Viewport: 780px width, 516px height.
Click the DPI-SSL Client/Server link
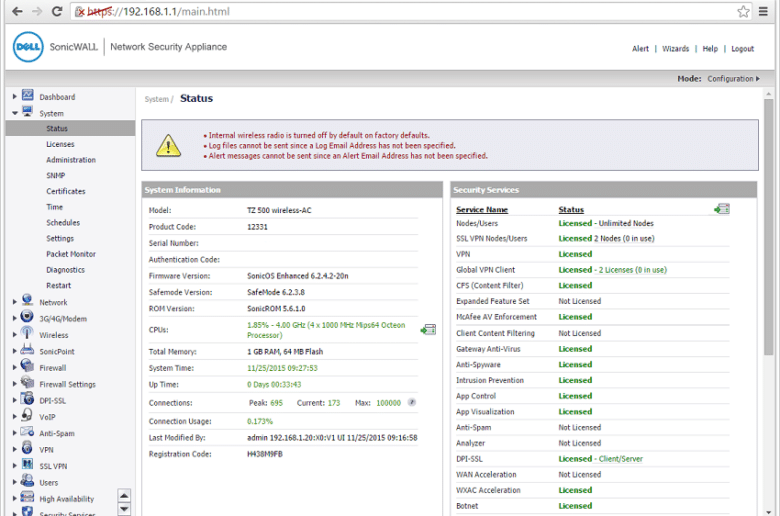coord(621,459)
